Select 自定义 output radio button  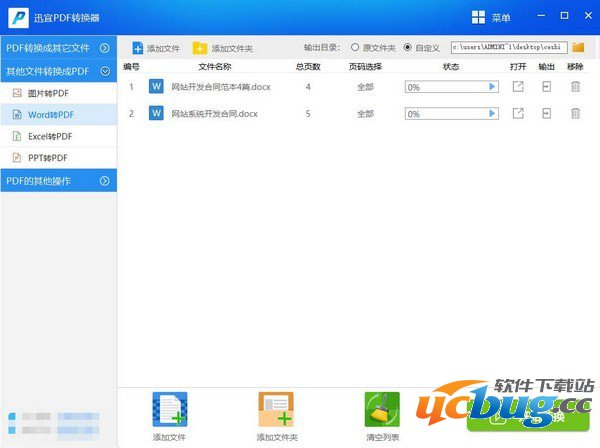coord(408,47)
